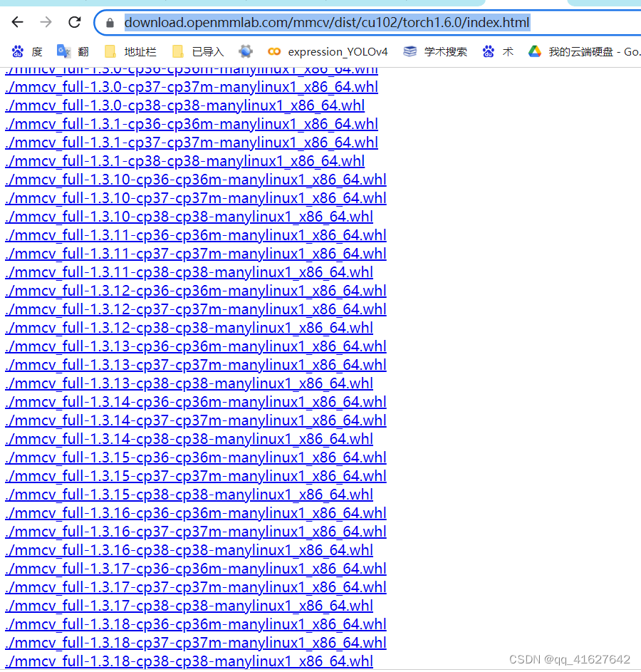Viewport: 641px width, 672px height.
Task: Download mmcv_full-1.3.1-cp38-cp38 wheel link
Action: click(185, 161)
